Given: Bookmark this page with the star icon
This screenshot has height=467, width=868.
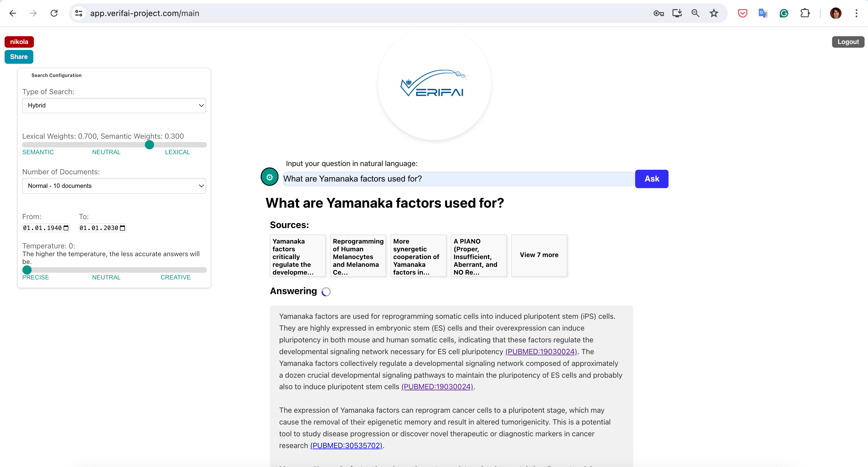Looking at the screenshot, I should click(x=714, y=13).
